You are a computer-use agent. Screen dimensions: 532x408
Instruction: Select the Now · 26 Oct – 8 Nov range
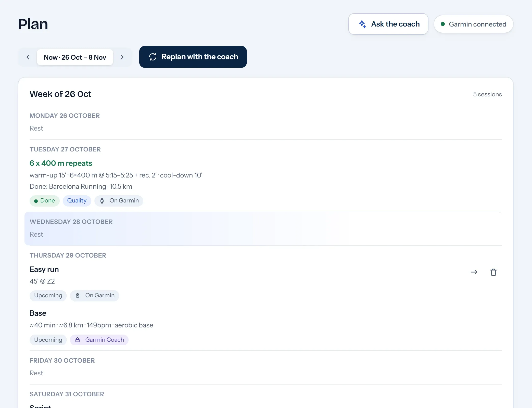tap(75, 57)
